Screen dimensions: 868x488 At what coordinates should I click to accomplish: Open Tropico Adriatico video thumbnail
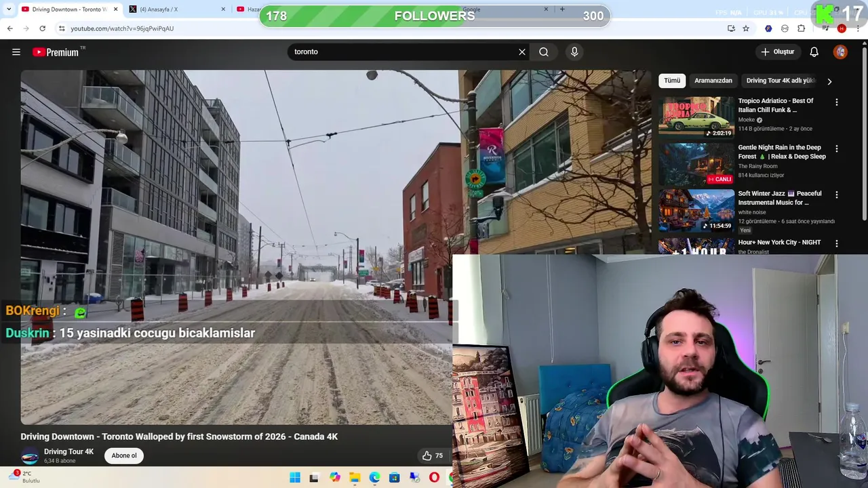point(696,117)
